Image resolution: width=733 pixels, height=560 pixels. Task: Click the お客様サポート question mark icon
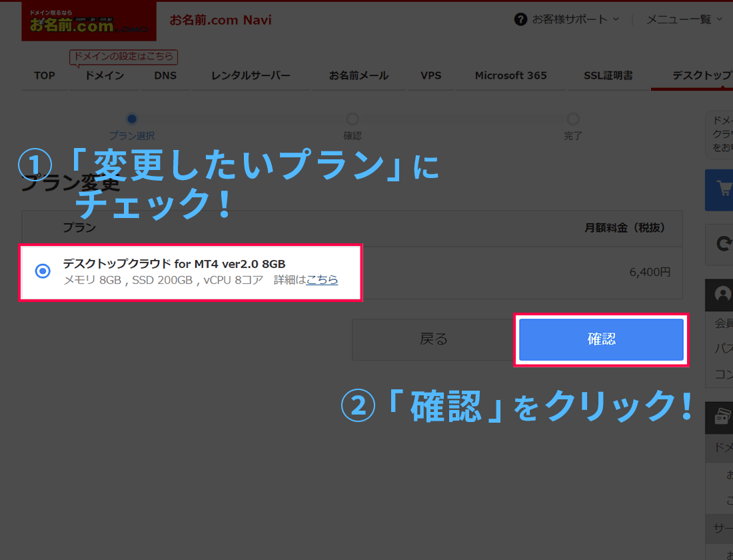[x=520, y=19]
